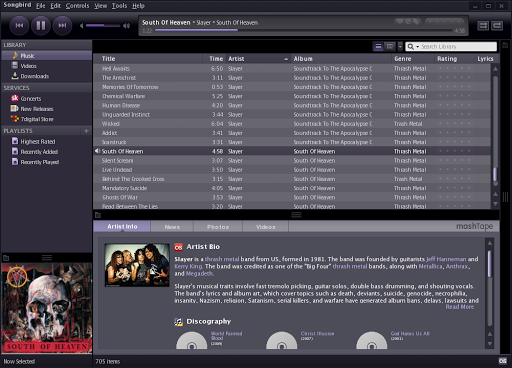Set the rating stars in the now-playing bar

coord(444,22)
